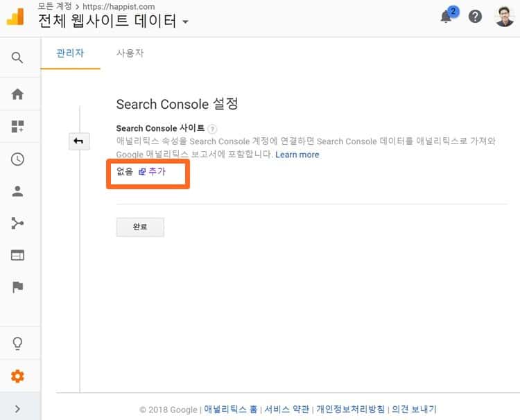The height and width of the screenshot is (420, 520).
Task: Open Behavior reports window icon
Action: (x=17, y=255)
